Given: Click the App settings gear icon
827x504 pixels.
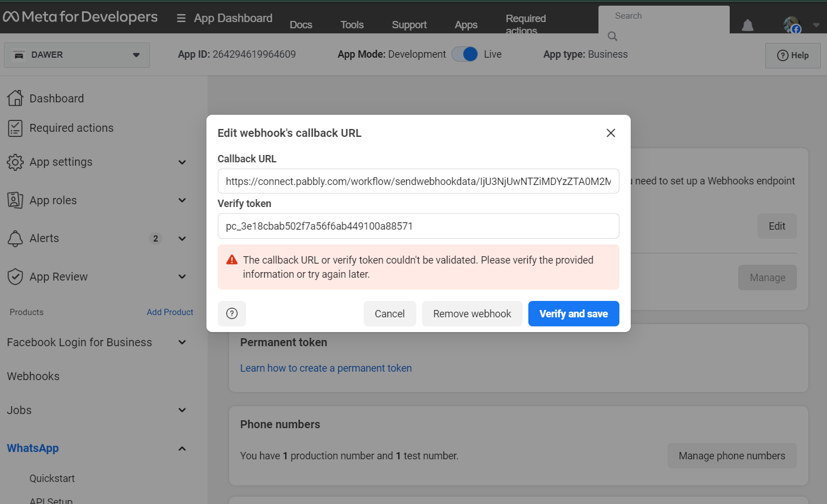Looking at the screenshot, I should 15,162.
